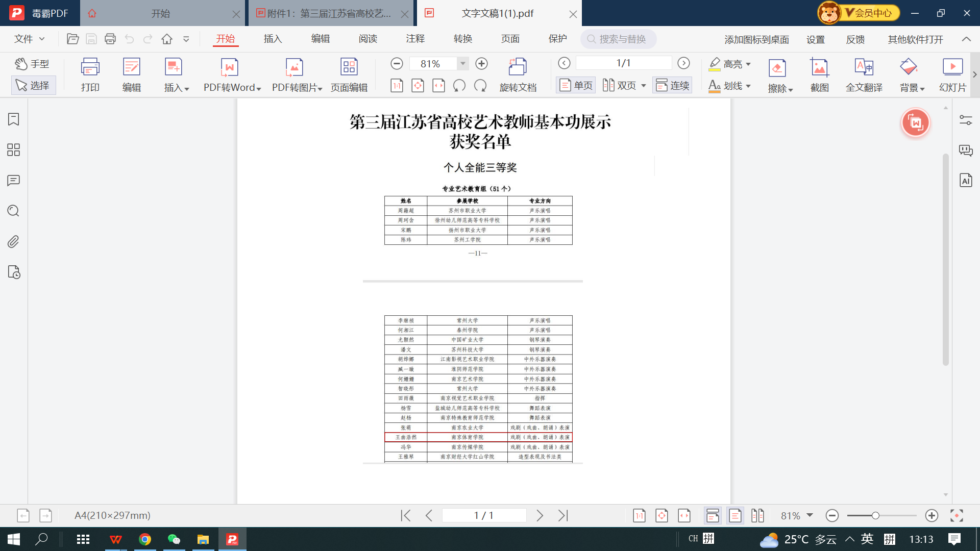This screenshot has width=980, height=551.
Task: Open thumbnails panel in left sidebar
Action: [x=14, y=149]
